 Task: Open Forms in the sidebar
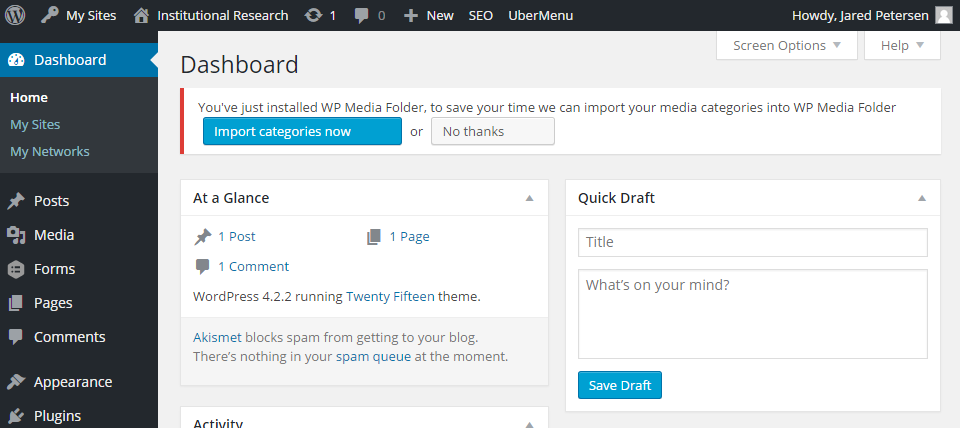[54, 269]
